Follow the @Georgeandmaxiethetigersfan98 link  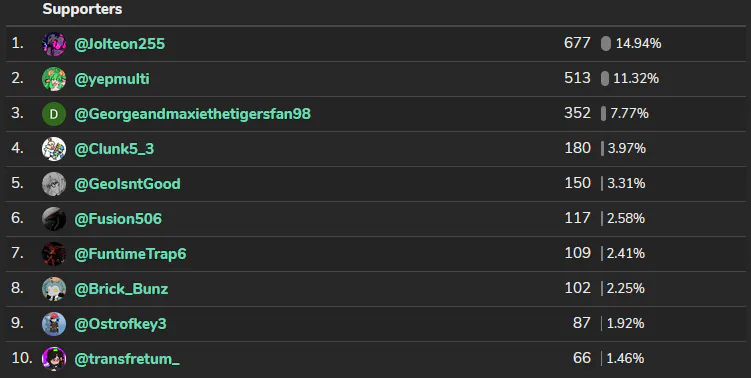point(193,114)
